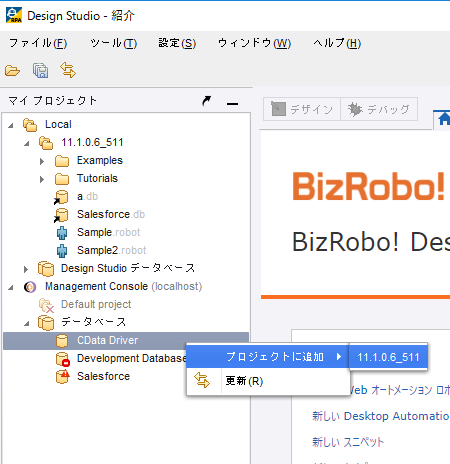This screenshot has height=464, width=450.
Task: Collapse the 11.1.0.6_511 project node
Action: 27,143
